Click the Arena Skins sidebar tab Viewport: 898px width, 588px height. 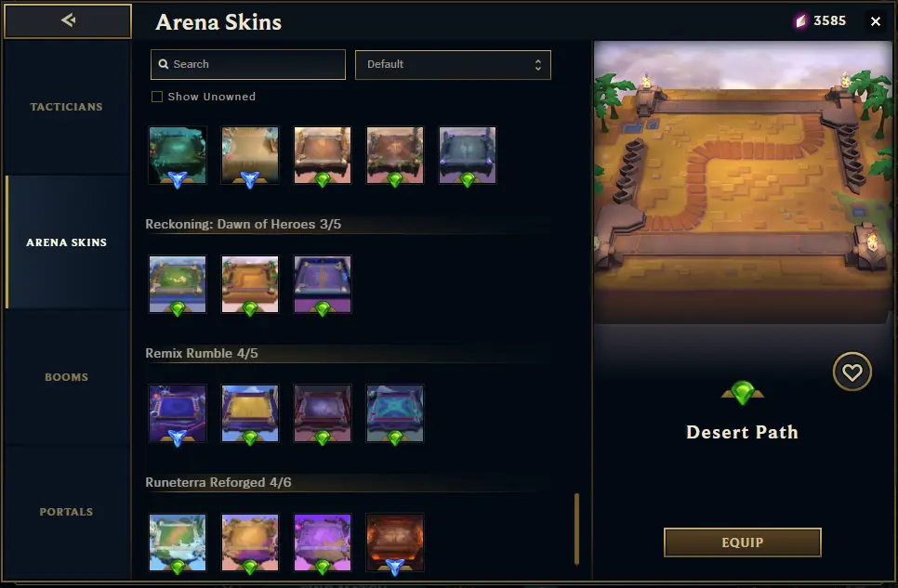66,242
